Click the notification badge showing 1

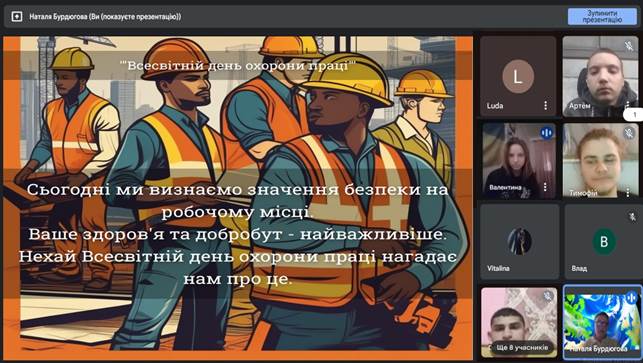635,115
